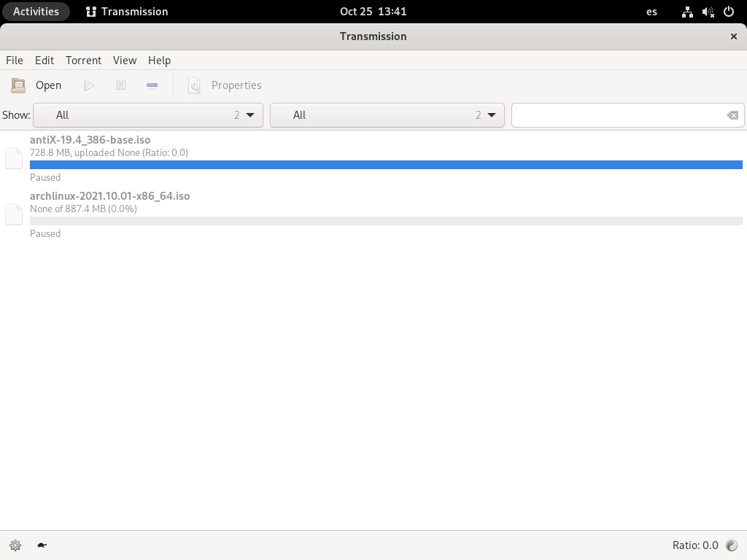Switch the es keyboard layout indicator

coord(651,12)
